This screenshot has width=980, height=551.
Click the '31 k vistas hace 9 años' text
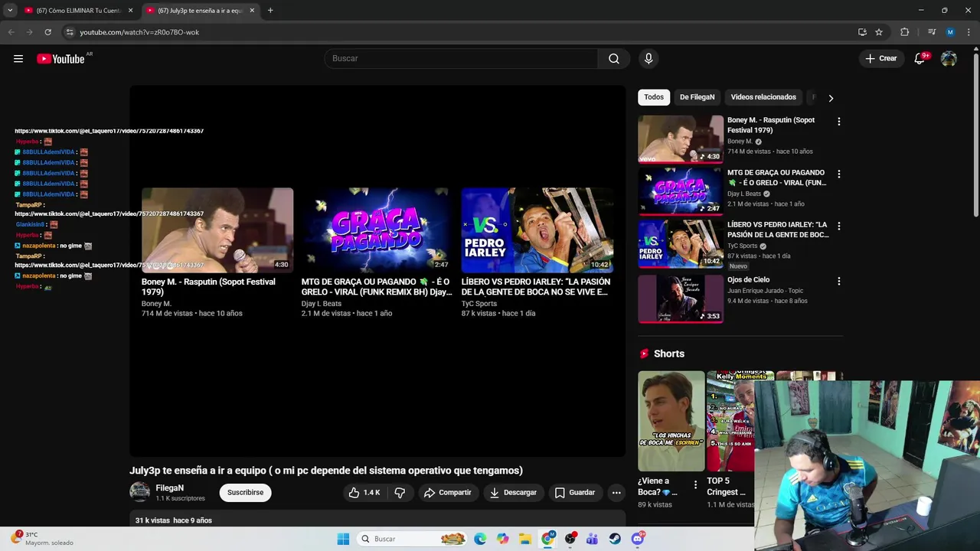(x=174, y=520)
